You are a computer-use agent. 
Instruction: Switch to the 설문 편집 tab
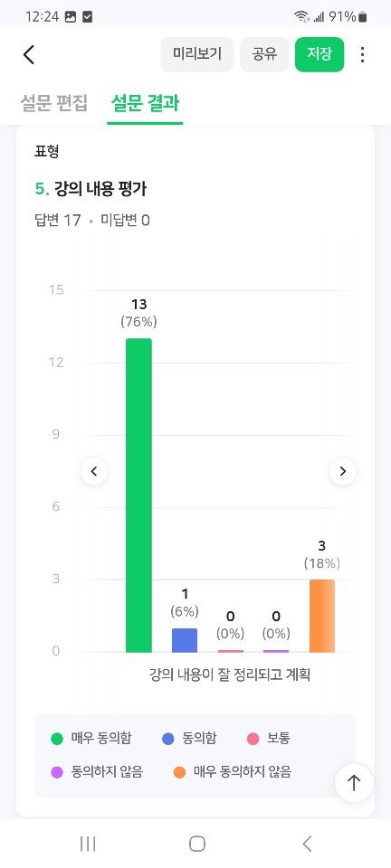coord(53,103)
